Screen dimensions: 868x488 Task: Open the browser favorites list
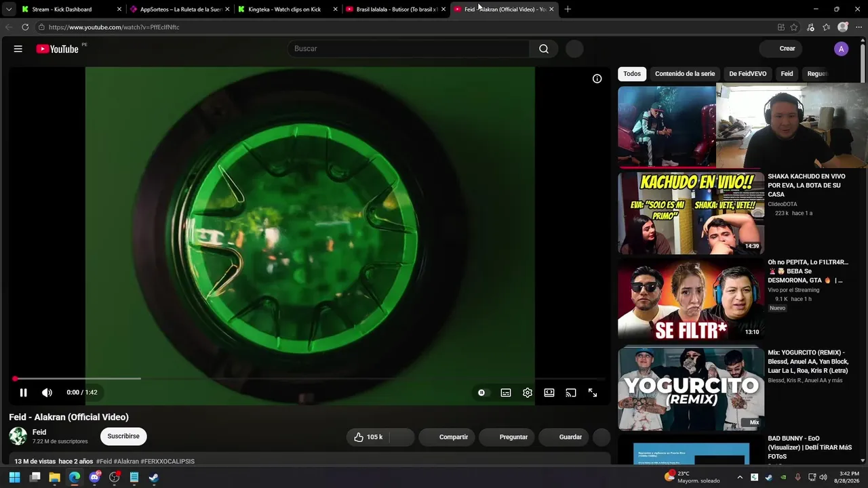[827, 27]
